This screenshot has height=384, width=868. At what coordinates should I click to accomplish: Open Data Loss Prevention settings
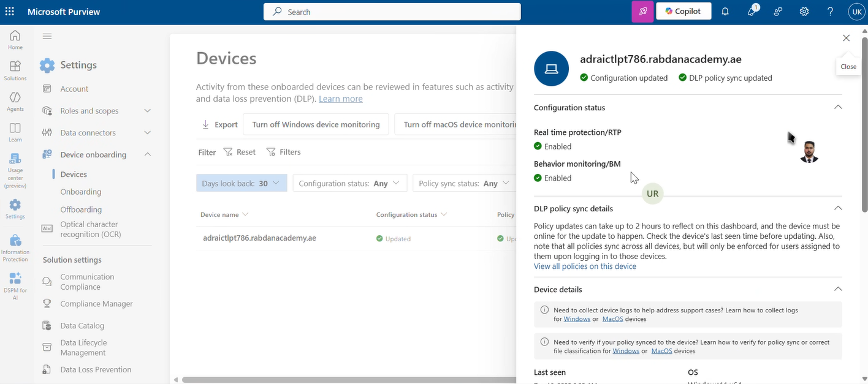96,369
